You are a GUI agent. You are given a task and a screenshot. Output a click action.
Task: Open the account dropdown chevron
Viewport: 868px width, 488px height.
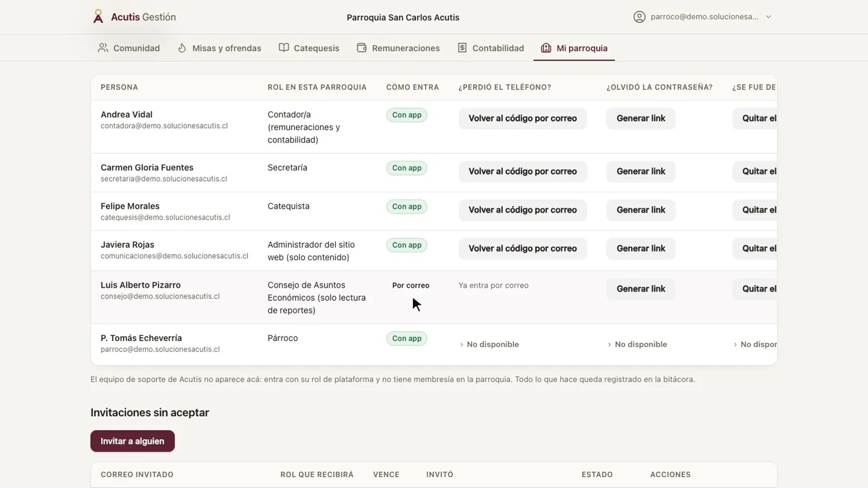pos(768,17)
